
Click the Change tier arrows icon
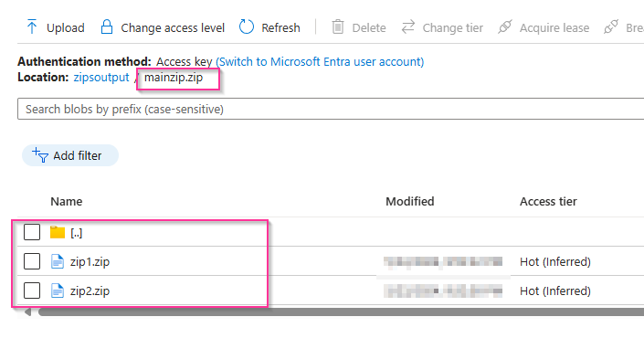pos(407,27)
